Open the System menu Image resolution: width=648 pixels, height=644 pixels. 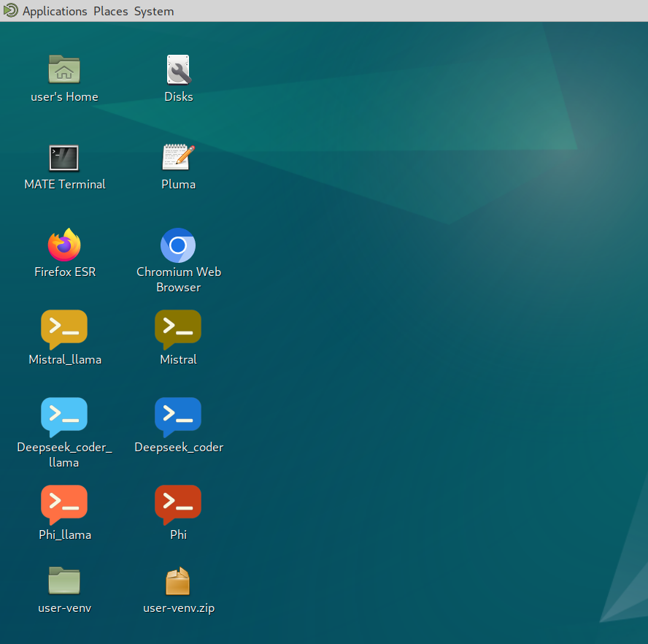153,11
